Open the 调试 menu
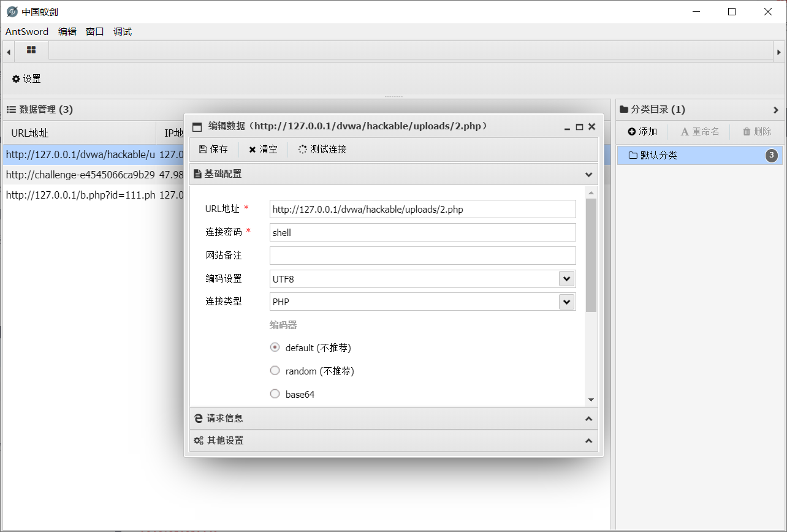The image size is (787, 532). click(x=123, y=31)
